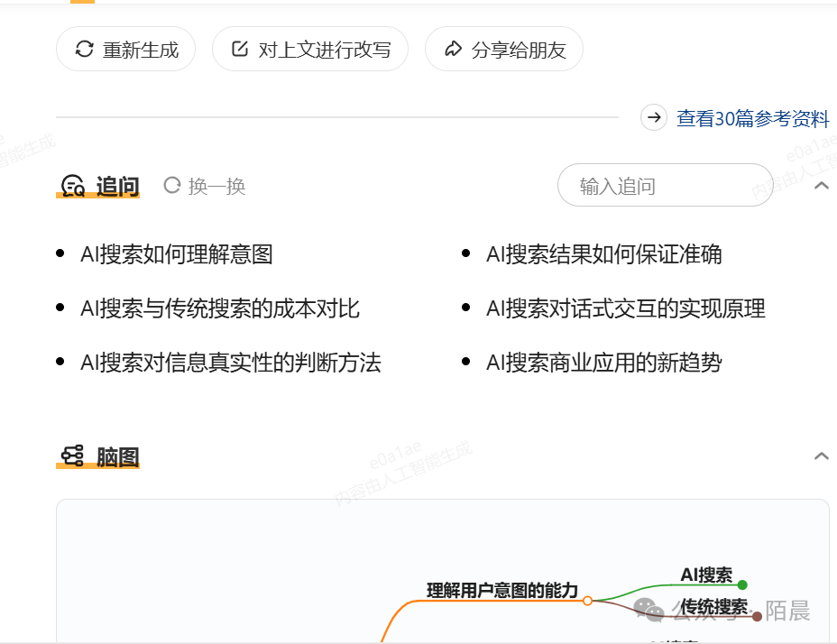Viewport: 837px width, 644px height.
Task: Click the 重新生成 regenerate button
Action: 125,49
